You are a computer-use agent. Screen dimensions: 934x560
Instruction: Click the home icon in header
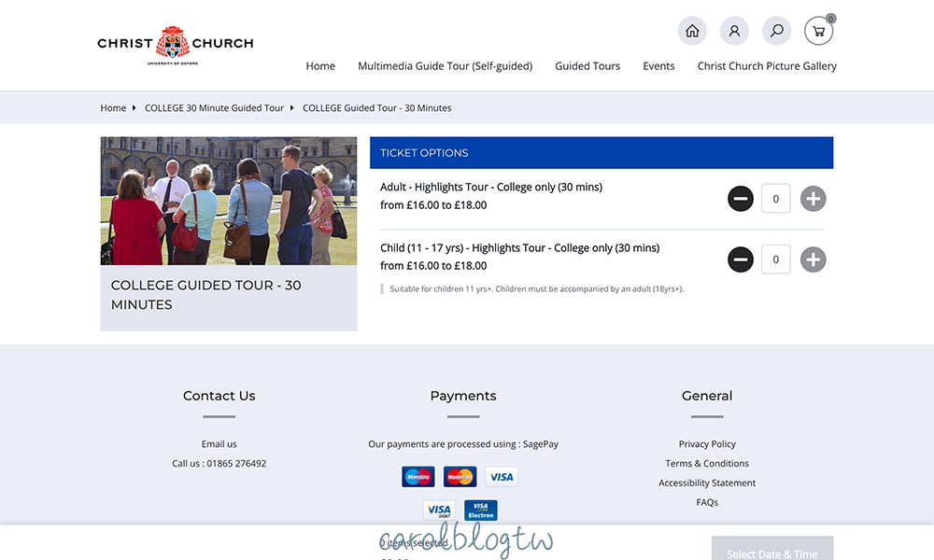(x=692, y=31)
